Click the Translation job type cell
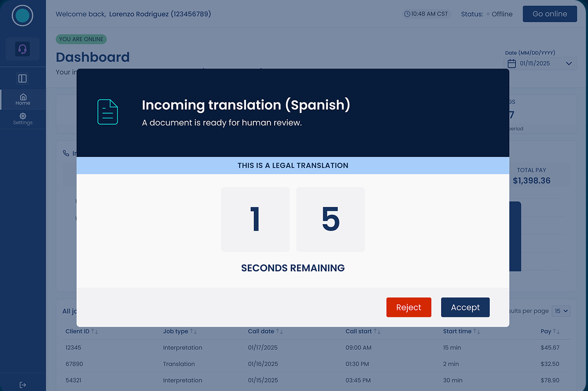This screenshot has height=391, width=588. pos(179,364)
